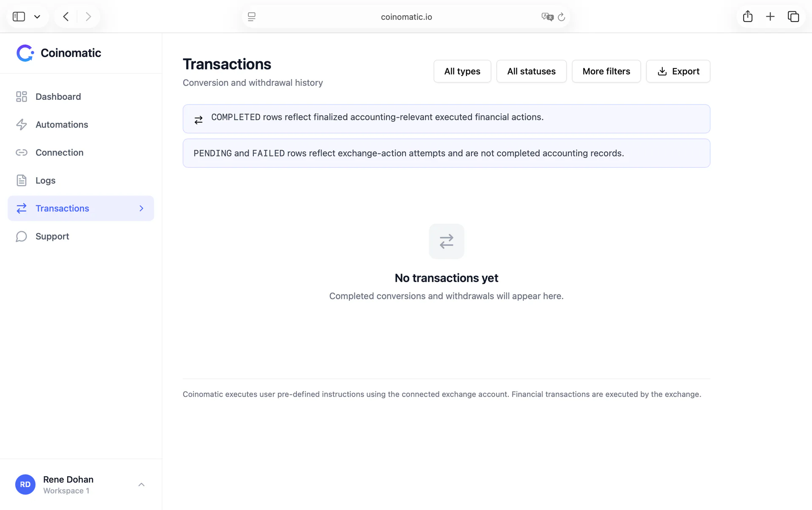Toggle the browser sidebar icon

point(19,17)
